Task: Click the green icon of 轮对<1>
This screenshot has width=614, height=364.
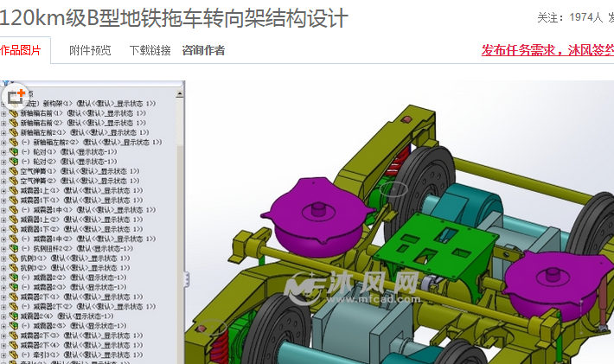Action: click(x=14, y=152)
